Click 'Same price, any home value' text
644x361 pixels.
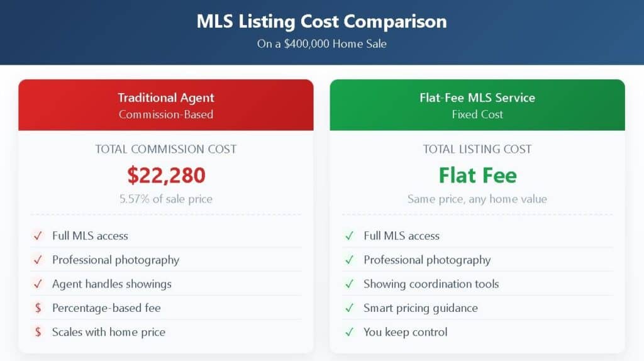(x=477, y=199)
